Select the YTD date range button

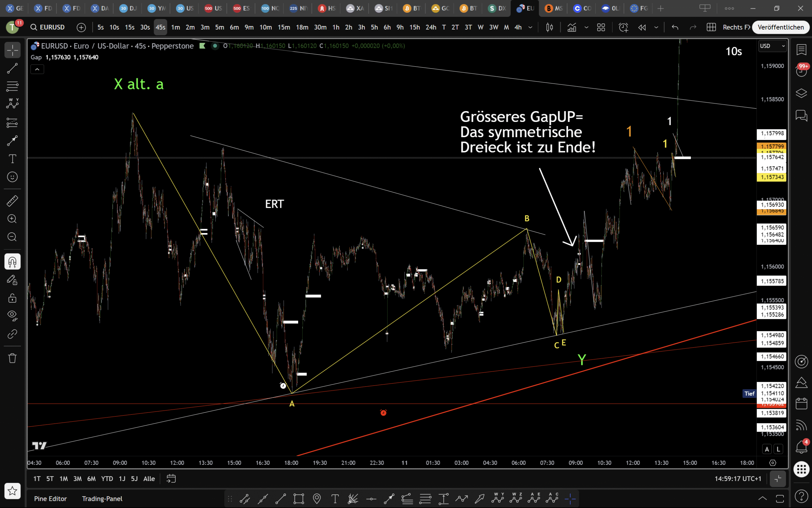pos(107,478)
